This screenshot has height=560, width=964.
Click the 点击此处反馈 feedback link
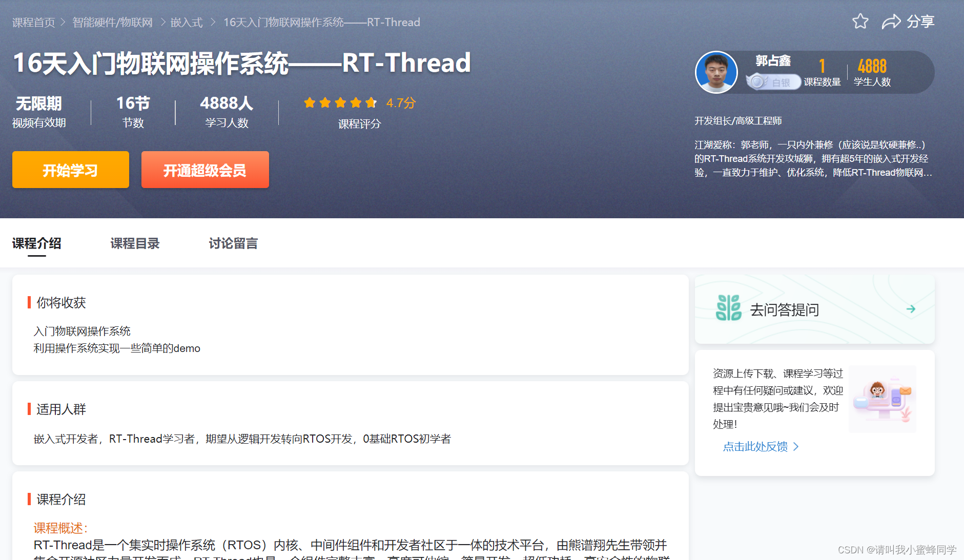755,447
